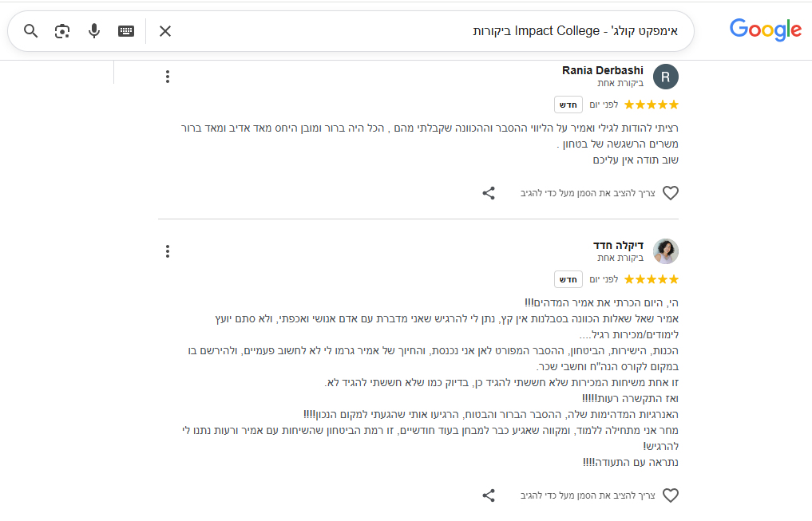
Task: Open דיקלה חדד's profile name link
Action: 618,245
